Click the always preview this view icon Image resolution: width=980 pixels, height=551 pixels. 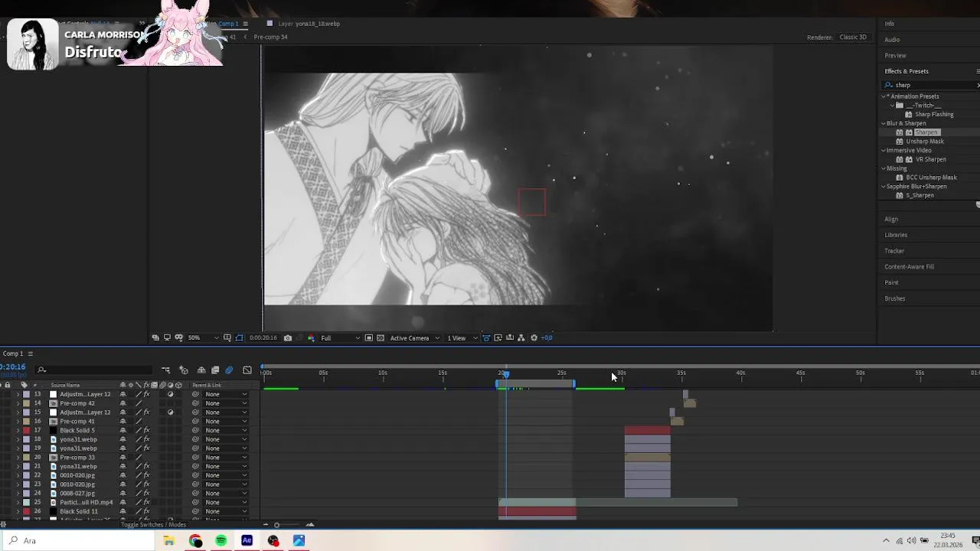(x=155, y=338)
